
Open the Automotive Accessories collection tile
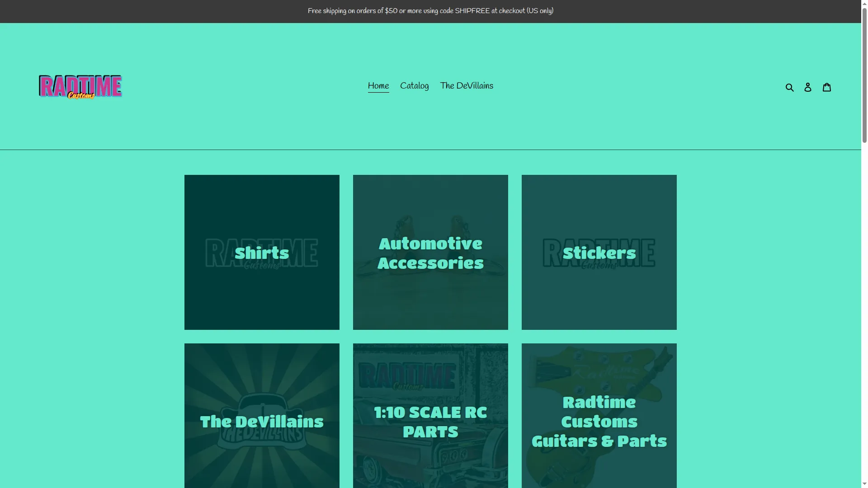[x=430, y=252]
